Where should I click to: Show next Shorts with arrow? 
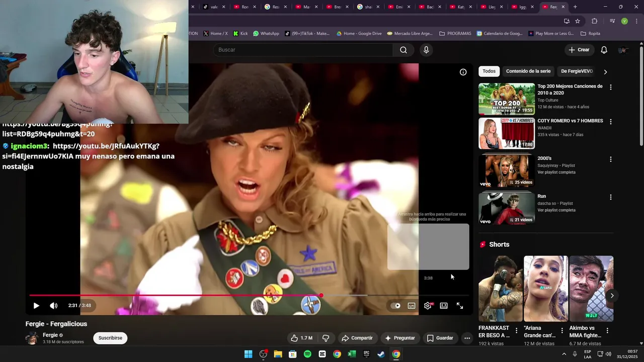pos(612,296)
